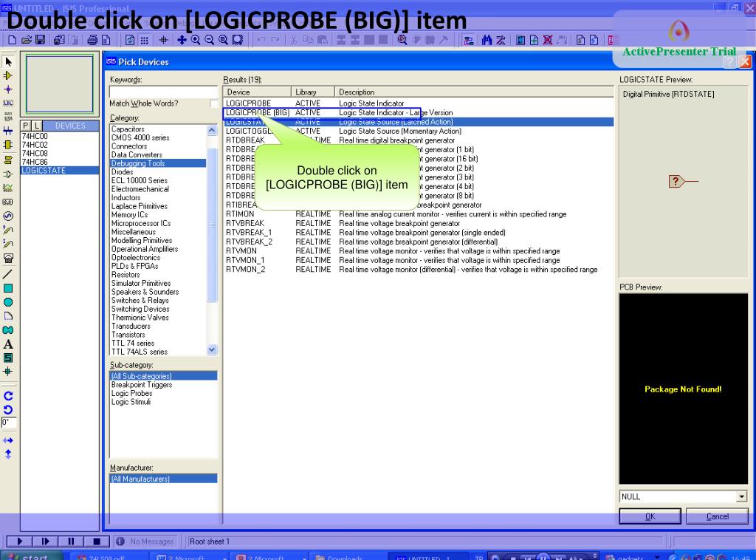Click the Device column header

coord(257,92)
